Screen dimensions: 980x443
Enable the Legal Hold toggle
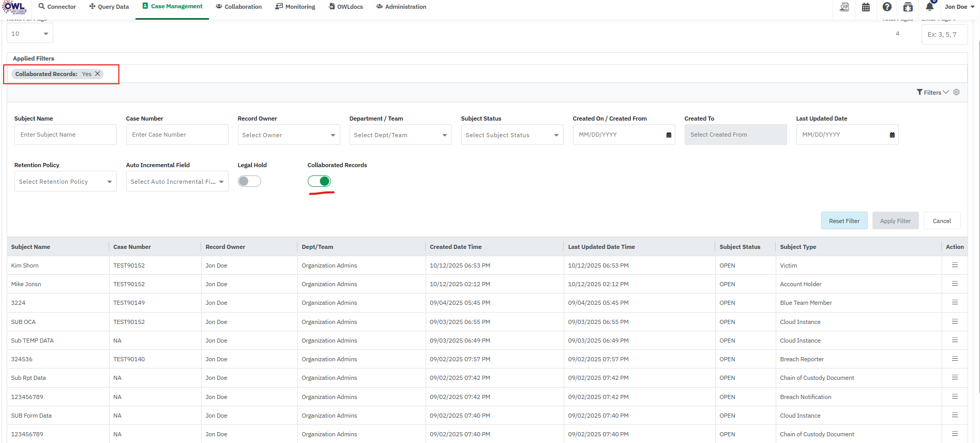[249, 181]
